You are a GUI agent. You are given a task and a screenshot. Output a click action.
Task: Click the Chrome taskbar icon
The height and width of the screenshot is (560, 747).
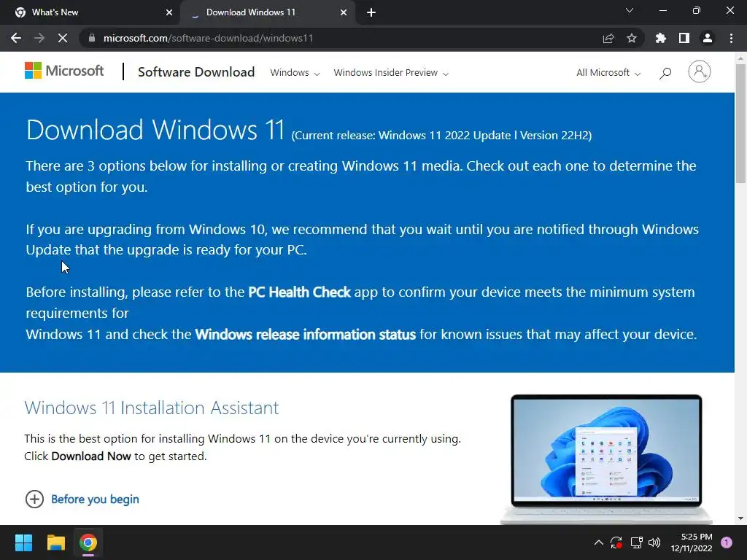click(88, 542)
